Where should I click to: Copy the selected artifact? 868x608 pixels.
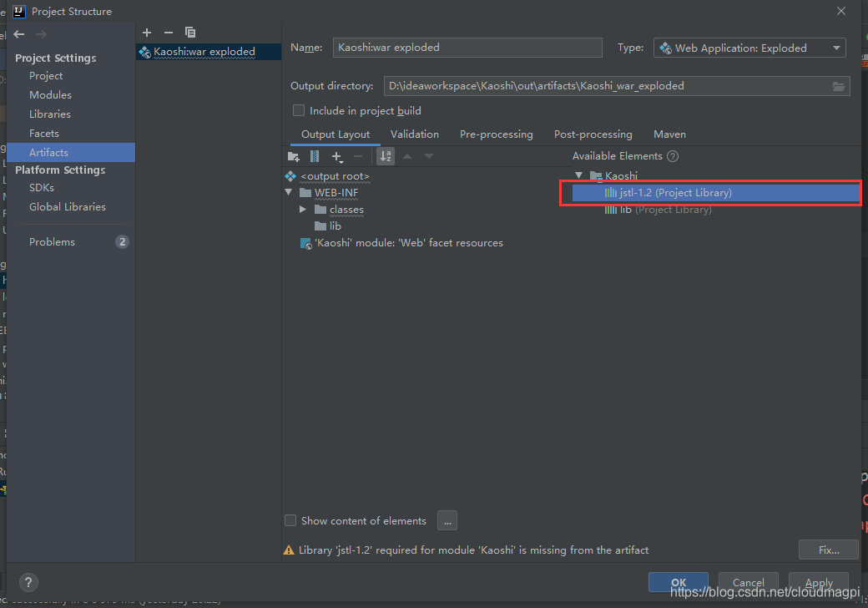click(x=190, y=33)
